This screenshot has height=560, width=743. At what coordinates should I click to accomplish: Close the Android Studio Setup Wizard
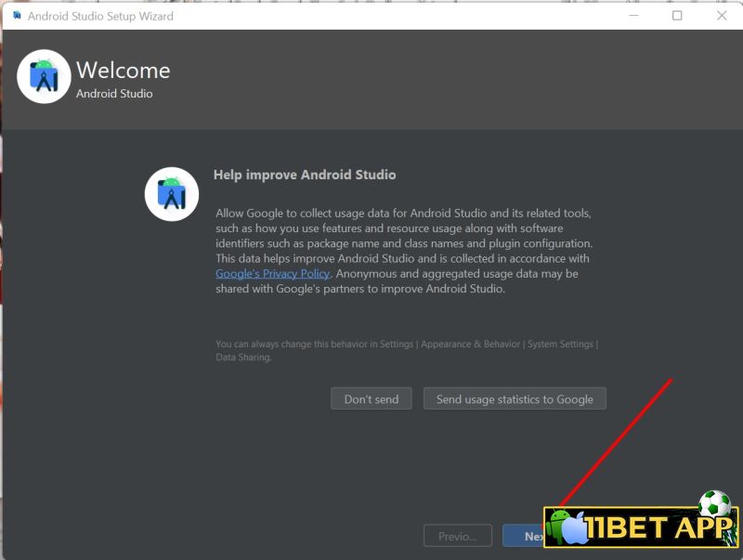[722, 16]
